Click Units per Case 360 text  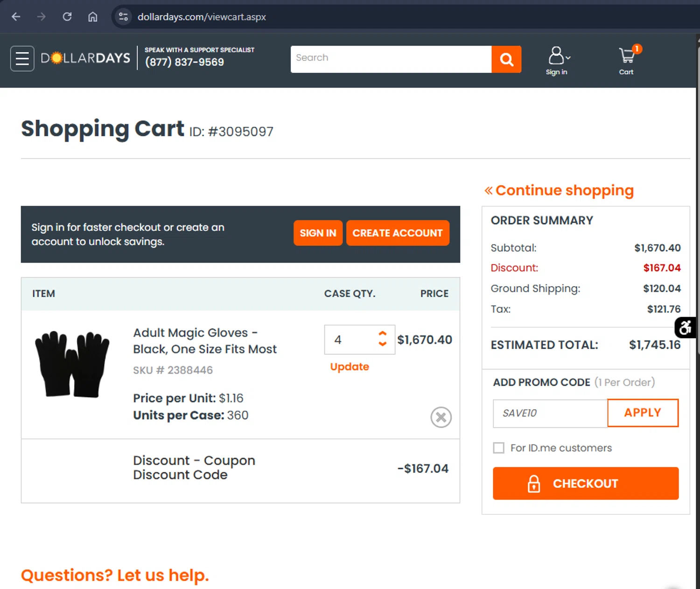coord(190,415)
